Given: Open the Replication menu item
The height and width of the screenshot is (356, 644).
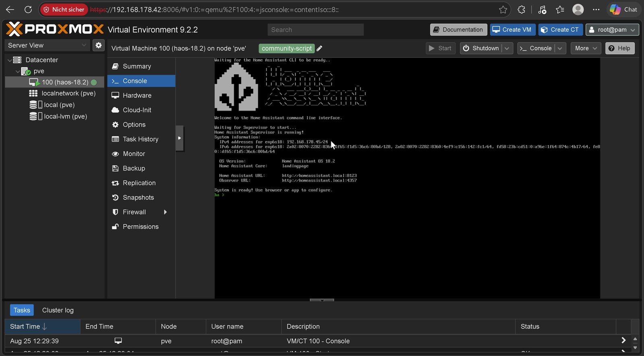Looking at the screenshot, I should [x=141, y=183].
